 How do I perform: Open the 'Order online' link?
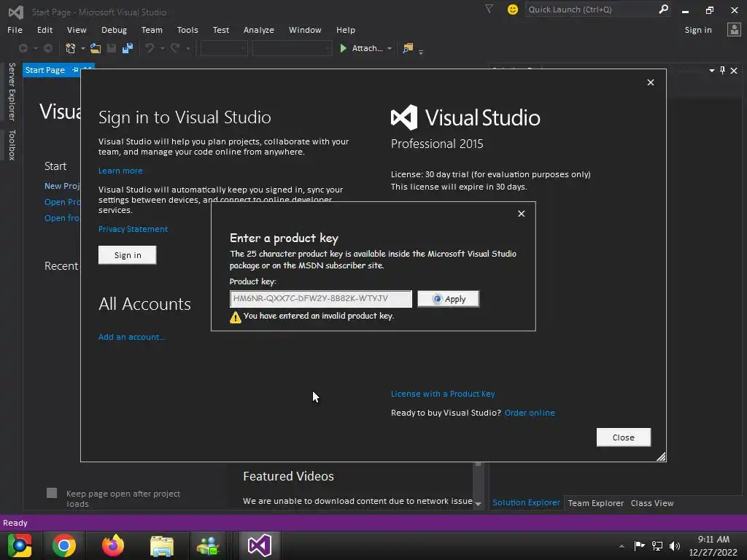click(530, 413)
